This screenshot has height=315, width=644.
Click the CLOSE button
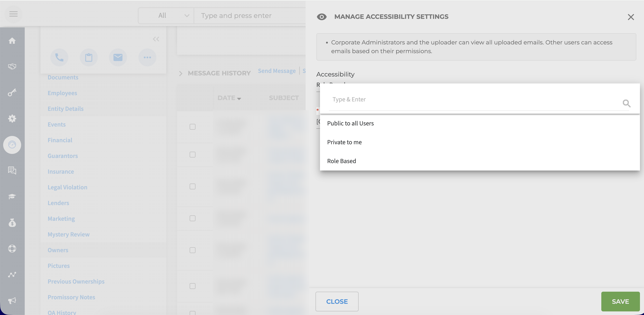[337, 302]
